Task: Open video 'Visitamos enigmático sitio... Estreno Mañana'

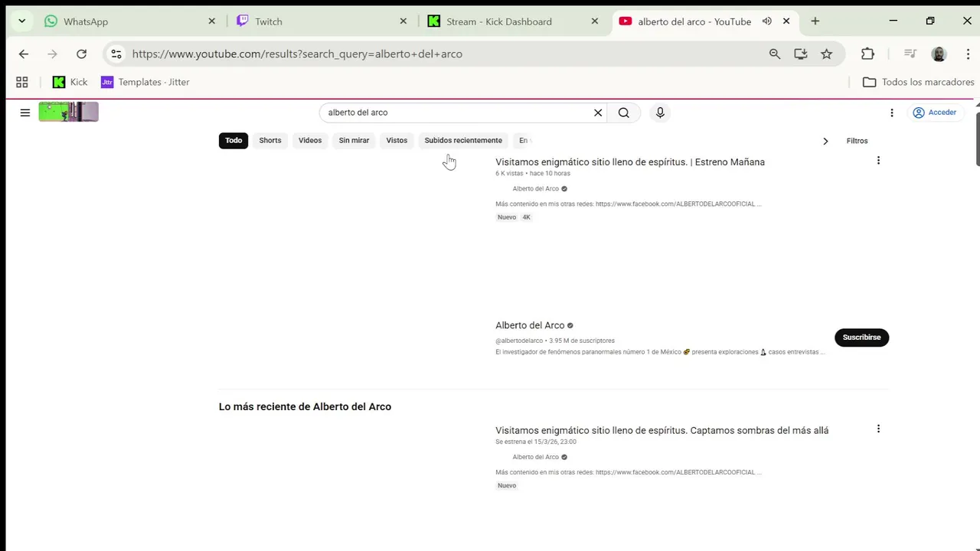Action: [630, 162]
